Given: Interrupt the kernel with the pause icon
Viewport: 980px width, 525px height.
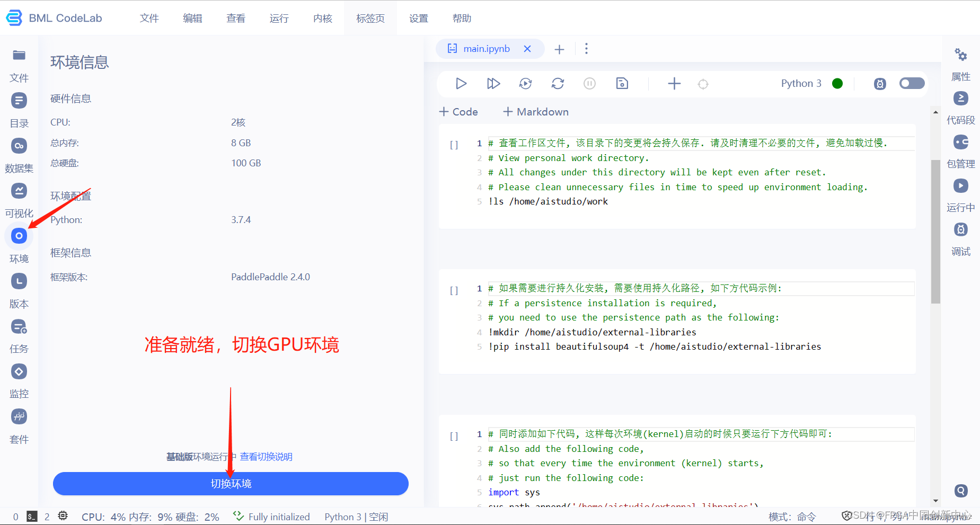Looking at the screenshot, I should 589,84.
